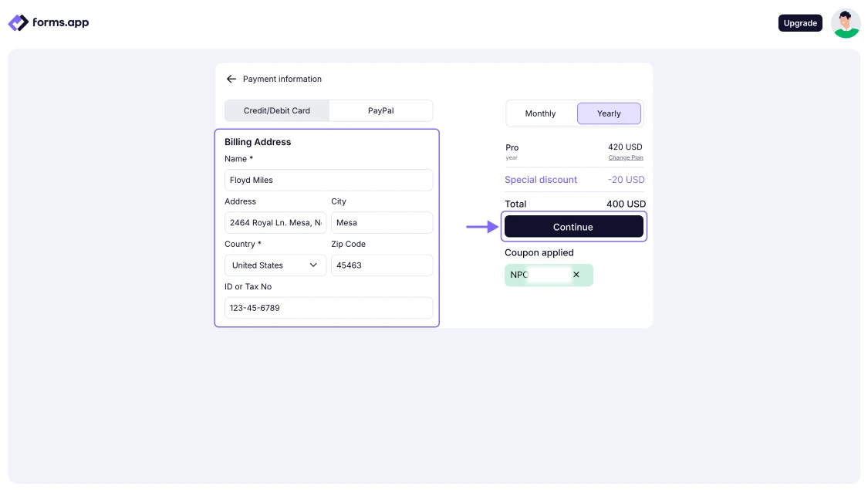Click the chevron in Country dropdown
This screenshot has height=490, width=868.
(313, 265)
